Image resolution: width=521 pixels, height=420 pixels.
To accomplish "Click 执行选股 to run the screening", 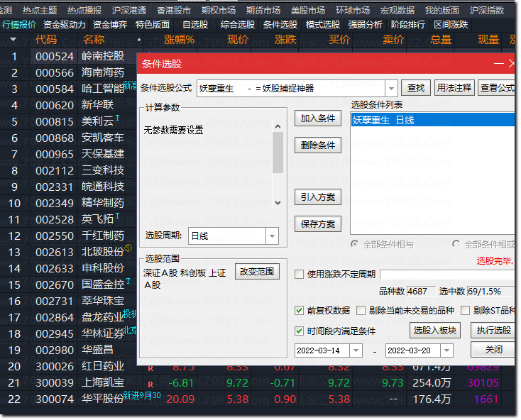I will 493,331.
